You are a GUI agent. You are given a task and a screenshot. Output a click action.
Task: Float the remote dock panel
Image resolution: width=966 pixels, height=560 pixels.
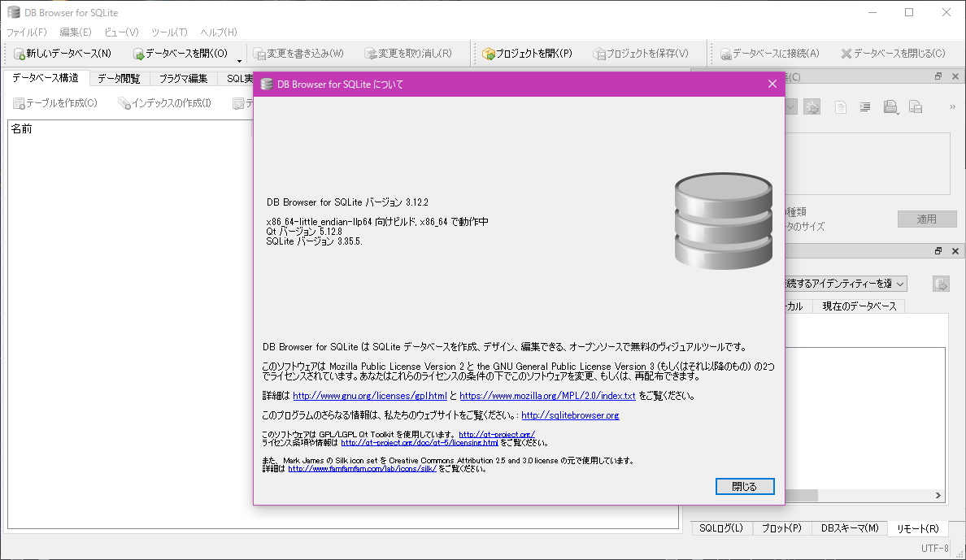coord(938,250)
